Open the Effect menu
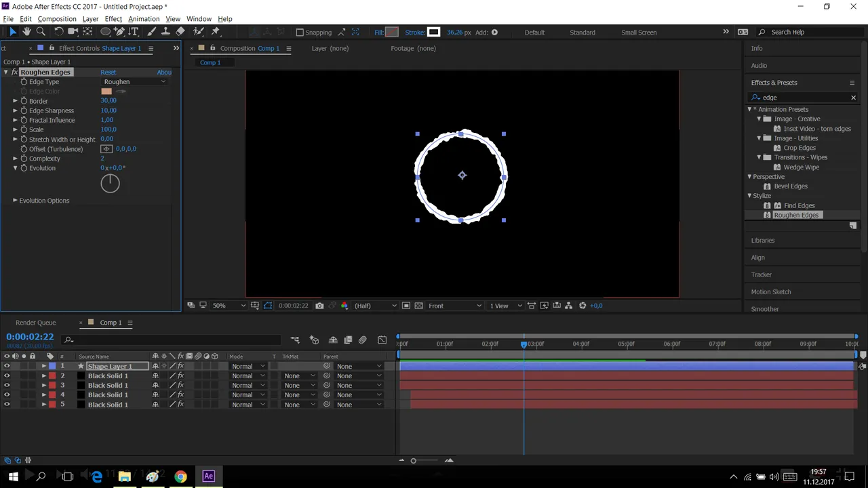 coord(113,19)
